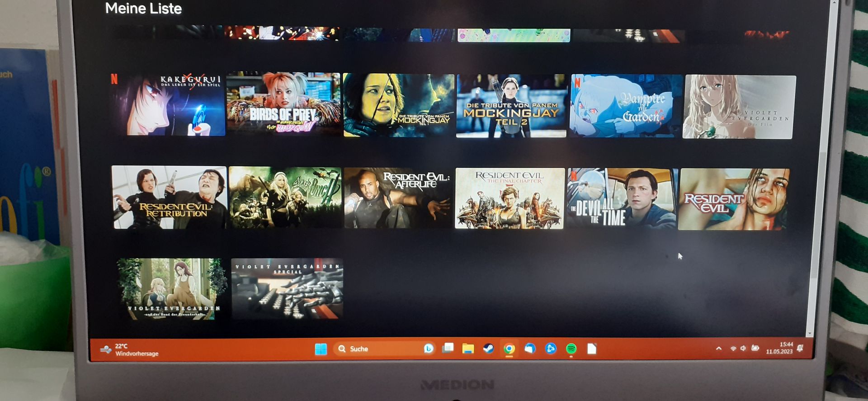Screen dimensions: 868x401
Task: Open the volume speaker icon
Action: click(x=743, y=349)
